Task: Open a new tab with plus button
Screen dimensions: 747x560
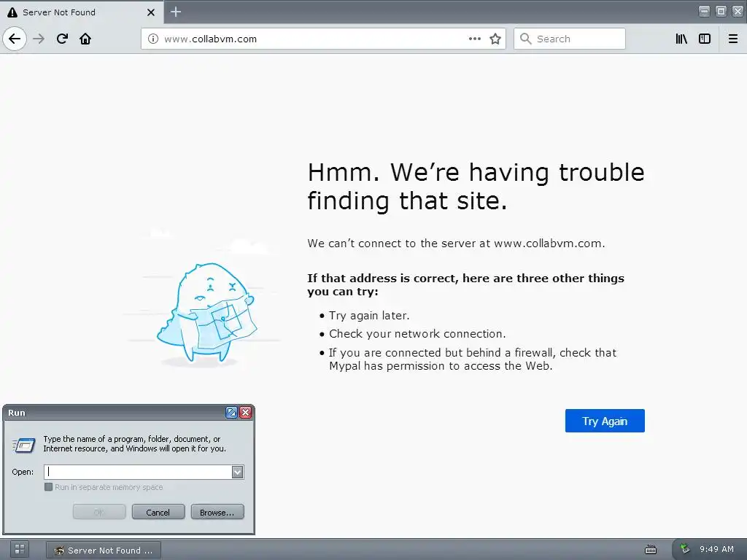Action: [x=176, y=12]
